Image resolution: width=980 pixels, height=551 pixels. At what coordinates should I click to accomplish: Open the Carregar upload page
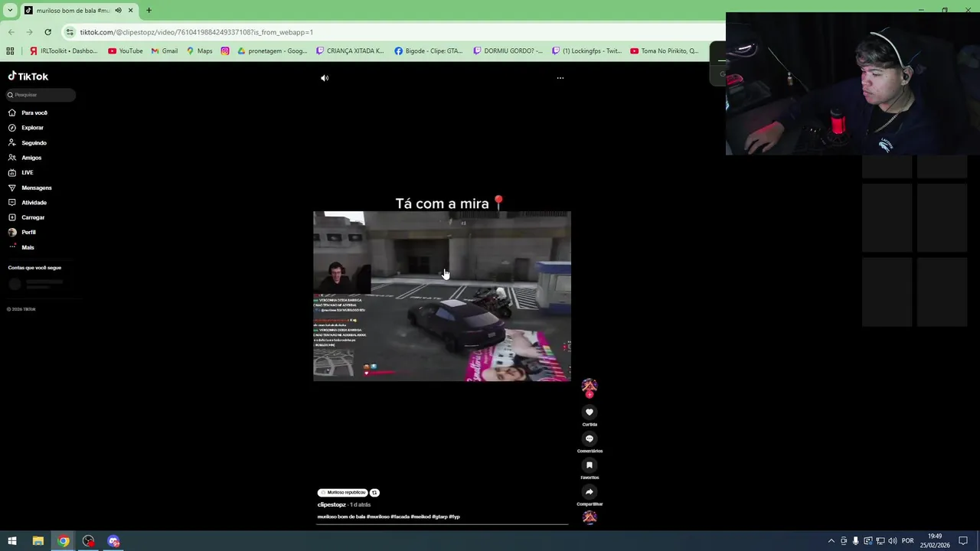[27, 217]
